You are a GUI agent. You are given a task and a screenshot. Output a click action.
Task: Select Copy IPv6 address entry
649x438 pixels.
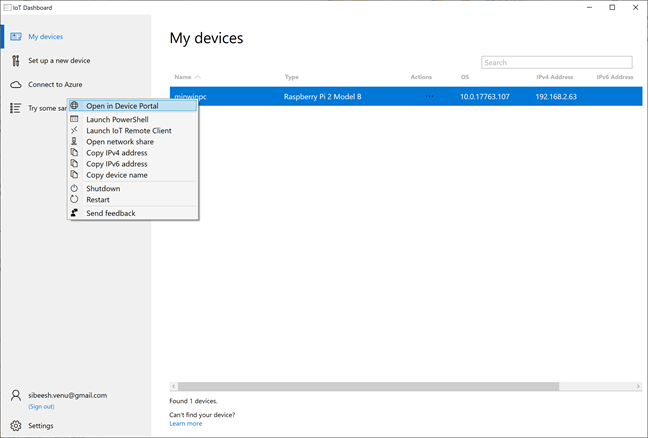click(x=132, y=164)
